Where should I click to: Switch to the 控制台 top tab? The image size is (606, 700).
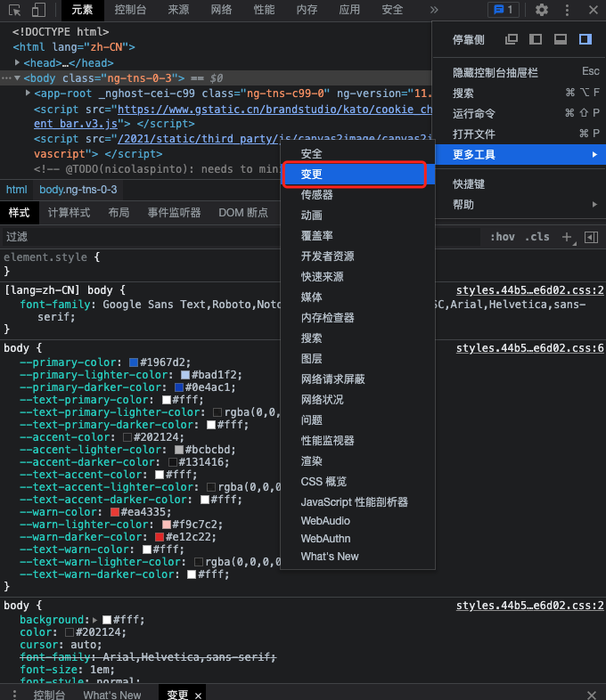click(130, 10)
